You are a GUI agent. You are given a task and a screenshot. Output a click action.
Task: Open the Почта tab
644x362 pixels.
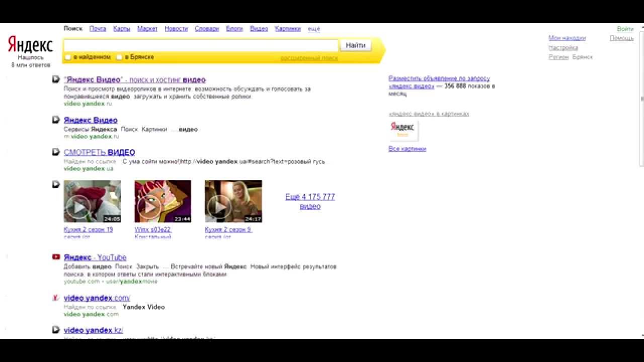(x=98, y=29)
